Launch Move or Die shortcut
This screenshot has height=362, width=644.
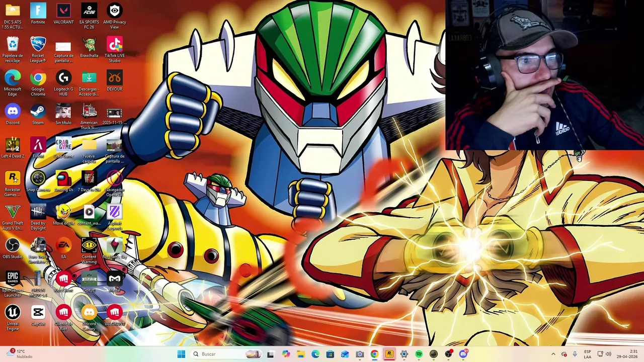[x=63, y=215]
